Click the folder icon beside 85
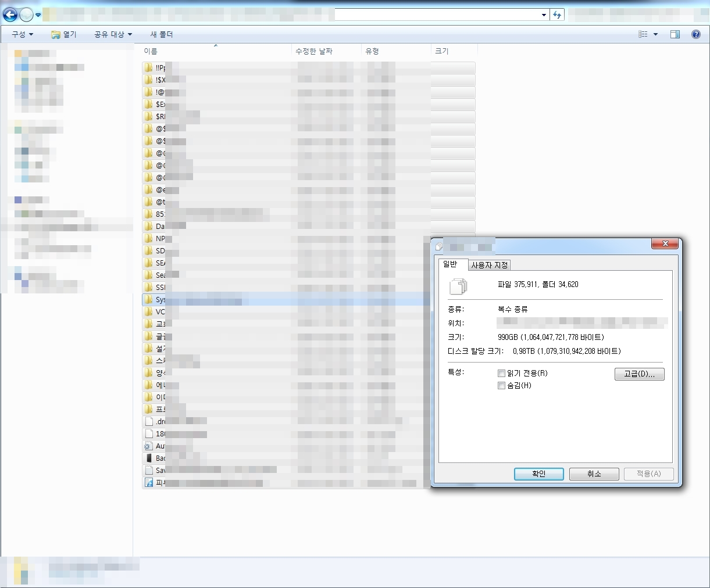The height and width of the screenshot is (588, 710). 148,214
